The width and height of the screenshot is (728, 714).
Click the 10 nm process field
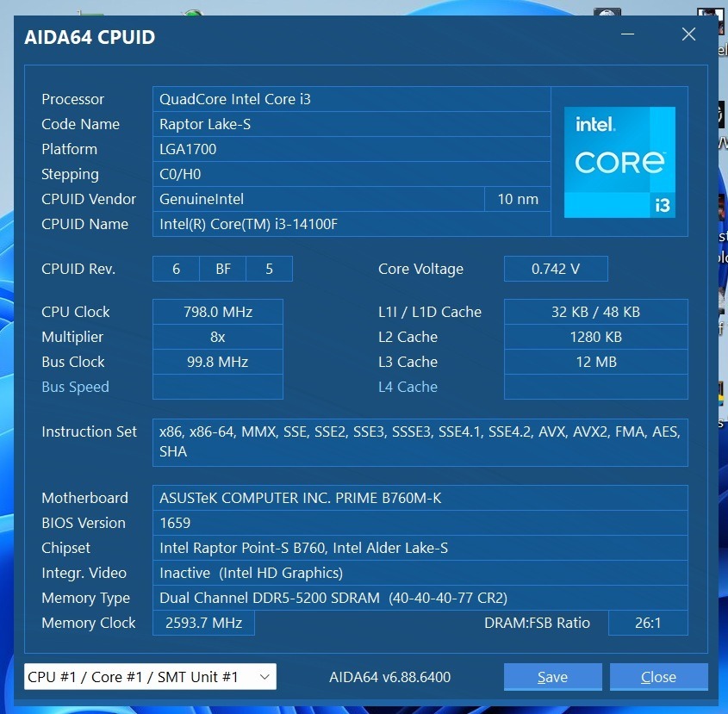click(x=518, y=199)
